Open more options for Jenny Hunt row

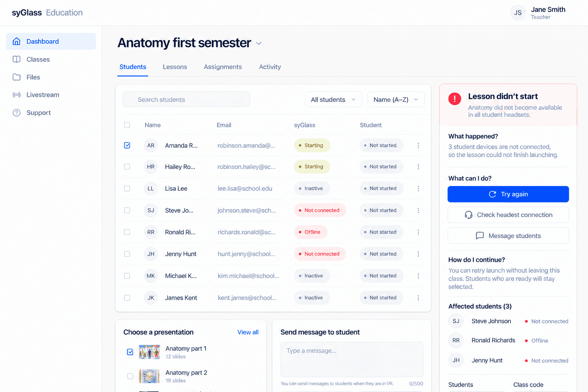pos(418,254)
